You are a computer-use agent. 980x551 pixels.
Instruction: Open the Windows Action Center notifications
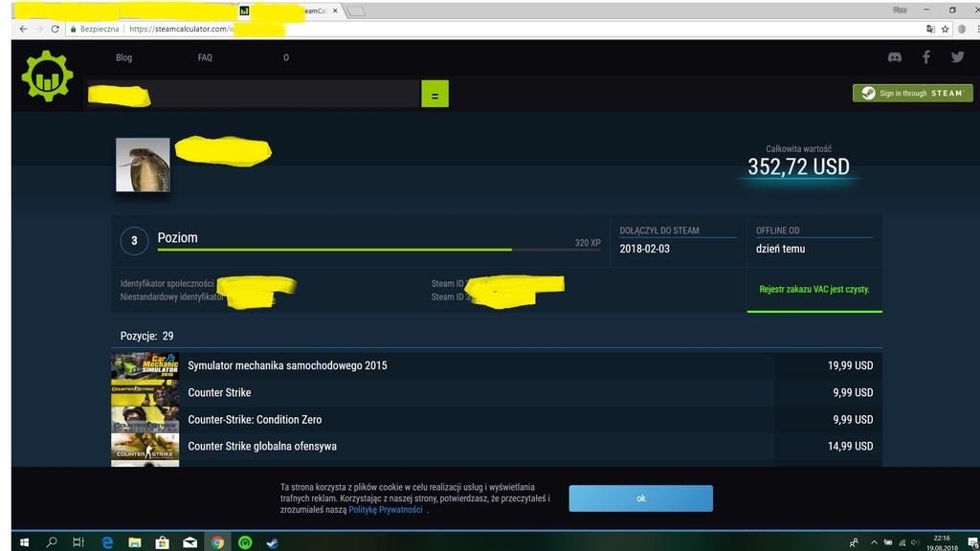point(972,543)
